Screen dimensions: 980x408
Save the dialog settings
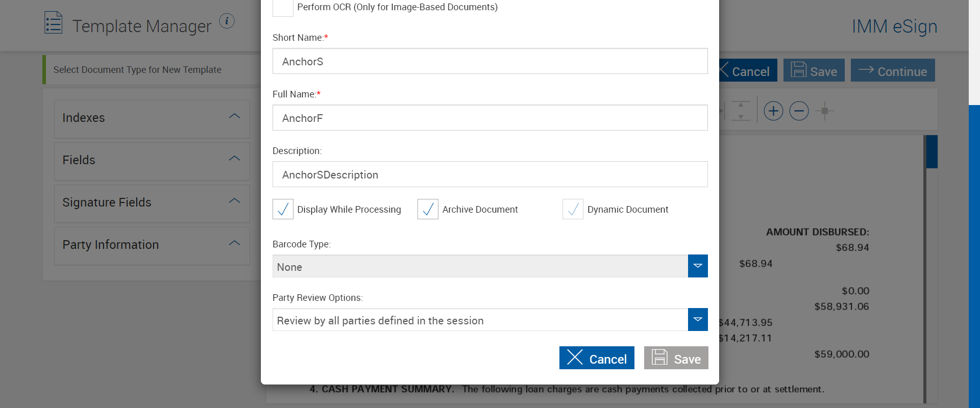(x=676, y=358)
